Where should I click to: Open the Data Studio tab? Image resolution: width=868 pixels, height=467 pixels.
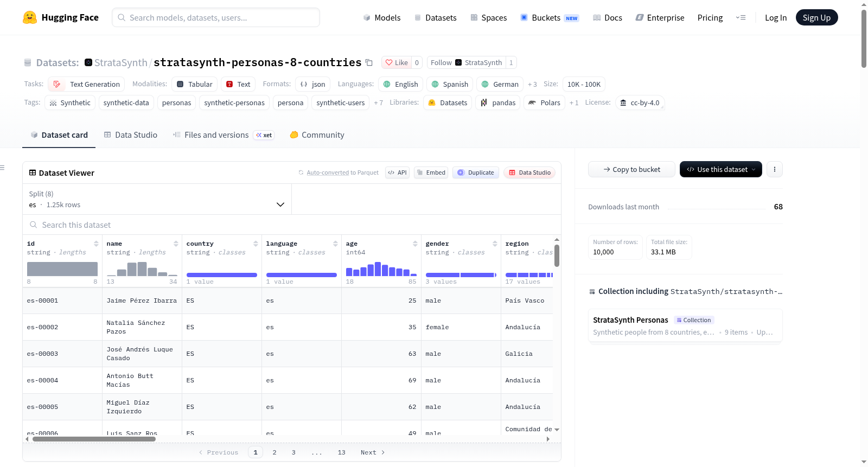tap(131, 135)
